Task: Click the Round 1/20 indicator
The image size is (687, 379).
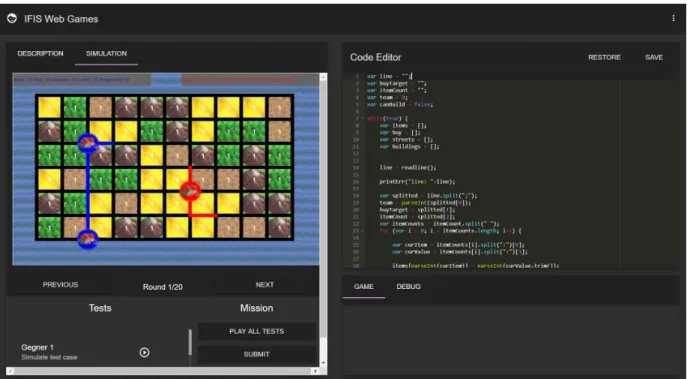Action: pyautogui.click(x=163, y=287)
